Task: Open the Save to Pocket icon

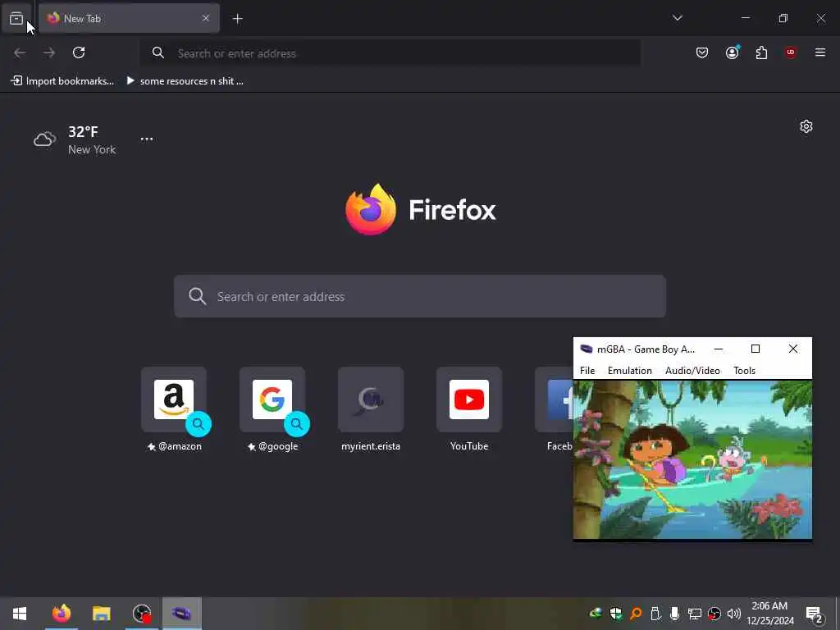Action: pyautogui.click(x=702, y=52)
